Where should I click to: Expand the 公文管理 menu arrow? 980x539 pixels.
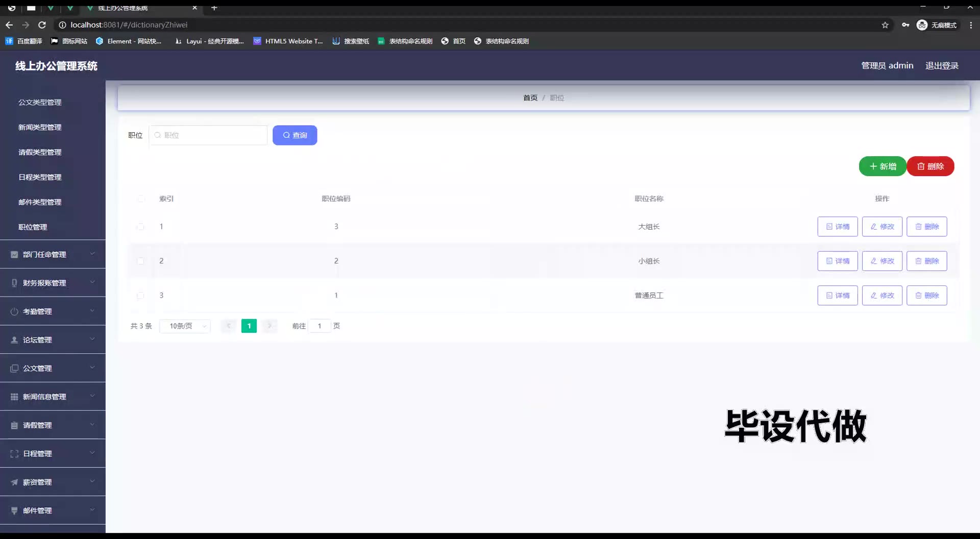pyautogui.click(x=92, y=367)
